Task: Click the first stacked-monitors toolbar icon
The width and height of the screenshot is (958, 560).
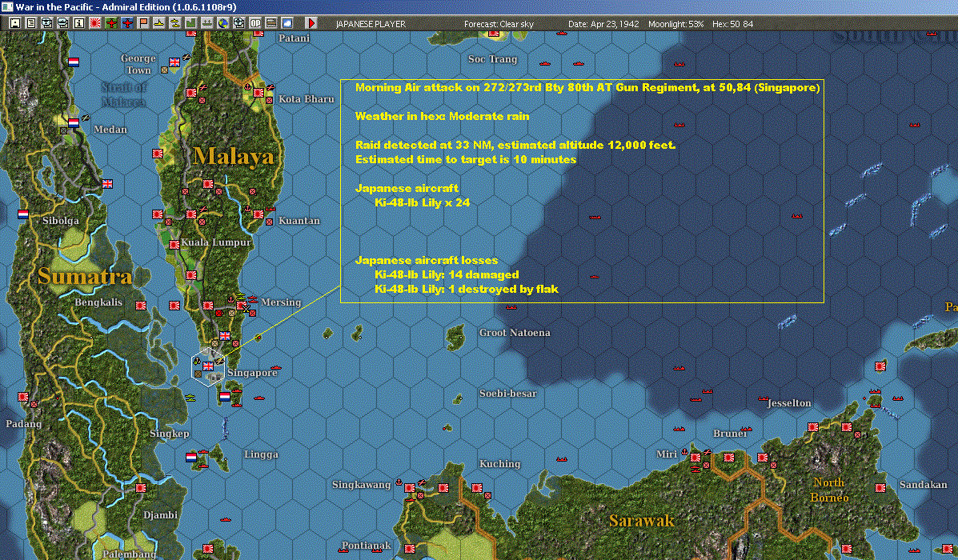Action: 47,23
